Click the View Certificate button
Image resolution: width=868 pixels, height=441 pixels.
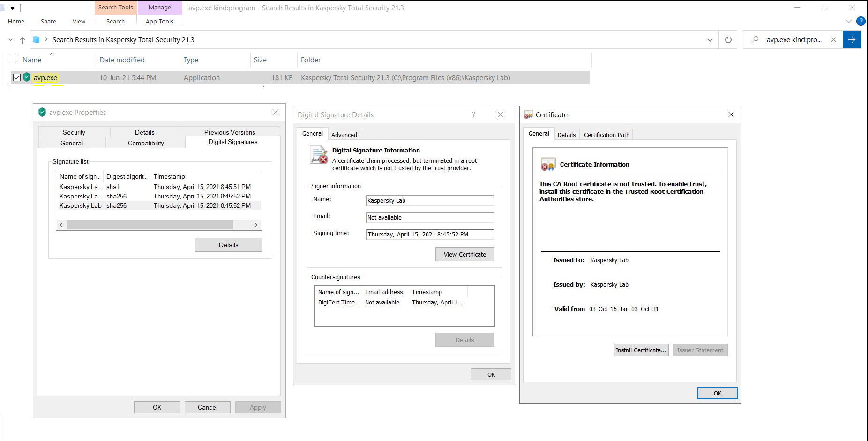464,254
